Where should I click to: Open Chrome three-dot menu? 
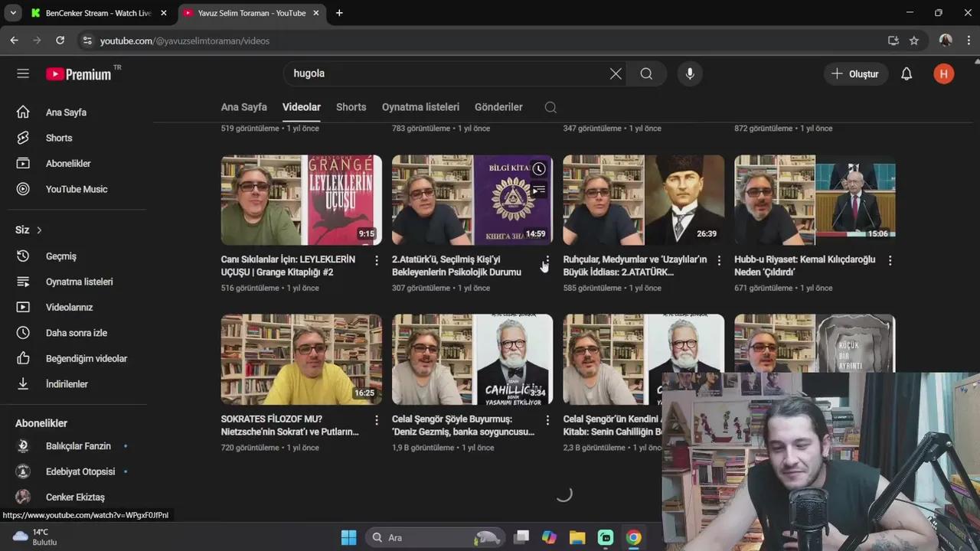(x=969, y=41)
